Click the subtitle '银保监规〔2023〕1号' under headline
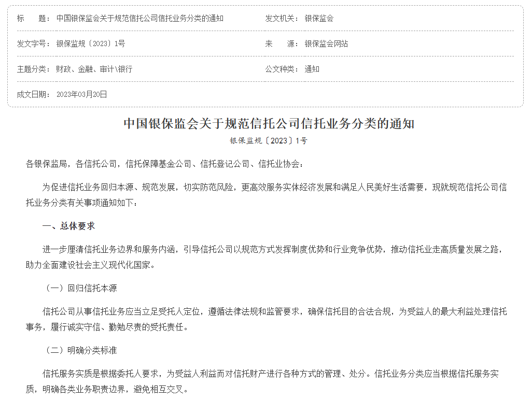This screenshot has width=532, height=401. pyautogui.click(x=269, y=141)
